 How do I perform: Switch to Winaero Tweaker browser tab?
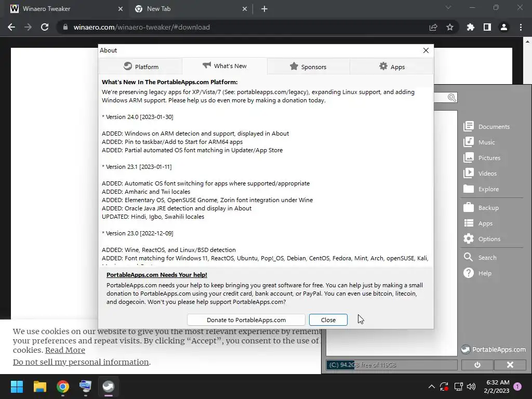point(64,9)
